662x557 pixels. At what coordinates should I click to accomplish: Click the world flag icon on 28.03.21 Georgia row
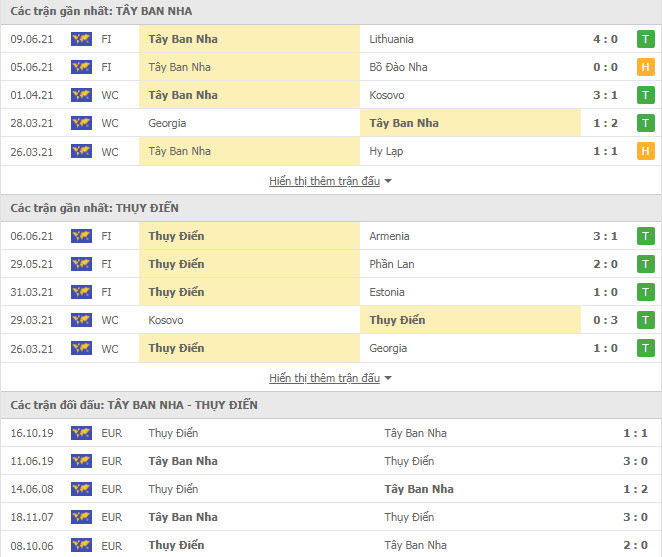click(x=81, y=123)
